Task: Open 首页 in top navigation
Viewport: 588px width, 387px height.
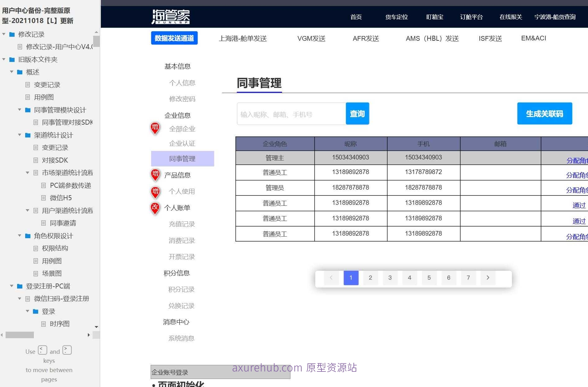Action: coord(356,17)
